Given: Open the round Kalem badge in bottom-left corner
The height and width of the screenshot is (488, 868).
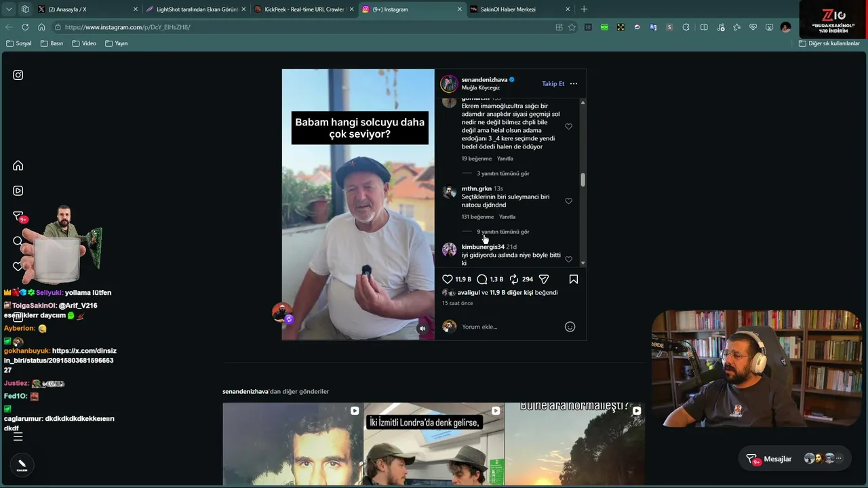Looking at the screenshot, I should (x=22, y=464).
